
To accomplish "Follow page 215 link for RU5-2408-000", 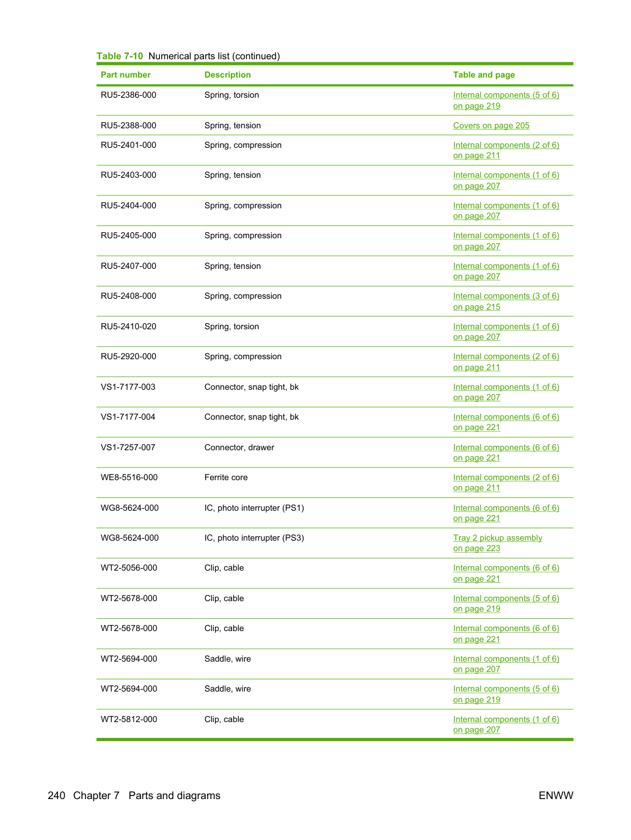I will pyautogui.click(x=476, y=307).
